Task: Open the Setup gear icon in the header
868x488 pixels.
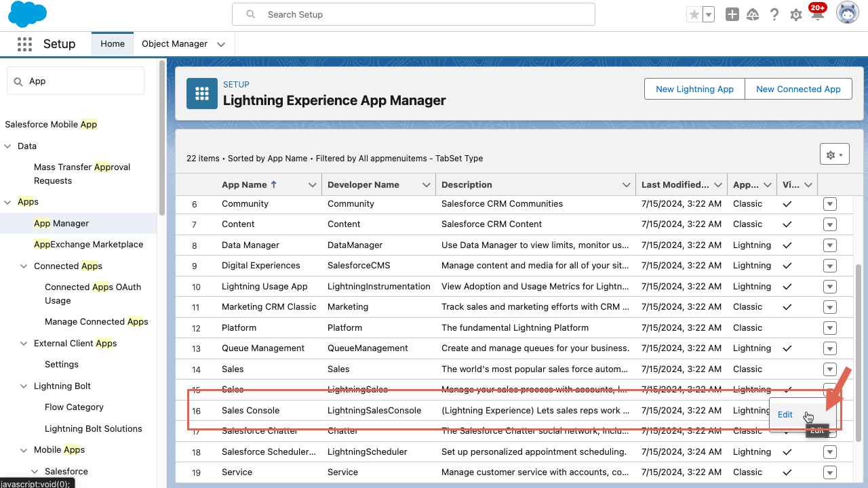Action: pos(796,15)
